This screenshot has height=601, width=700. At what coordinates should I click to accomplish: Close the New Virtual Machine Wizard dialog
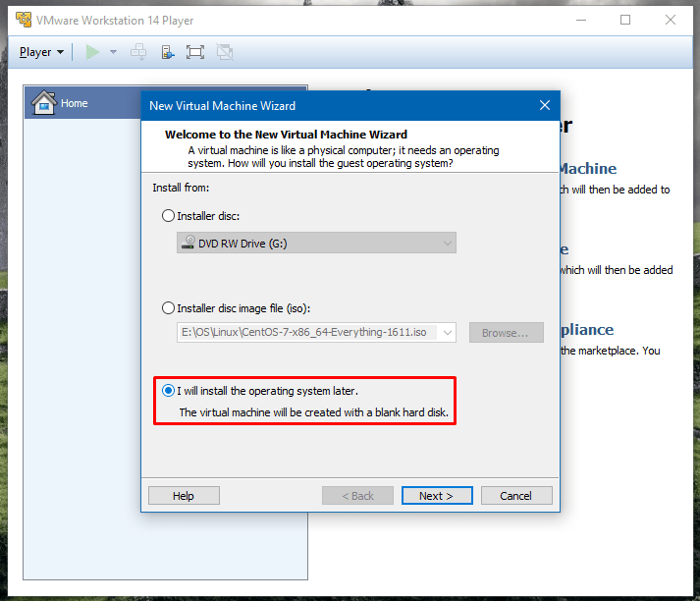point(545,105)
